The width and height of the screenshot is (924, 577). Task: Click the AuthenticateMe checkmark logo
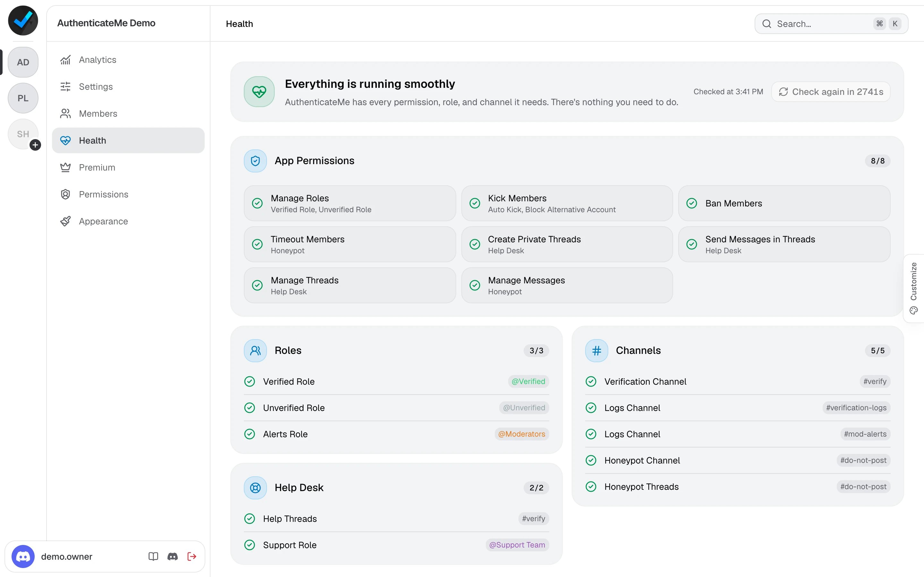pyautogui.click(x=23, y=21)
